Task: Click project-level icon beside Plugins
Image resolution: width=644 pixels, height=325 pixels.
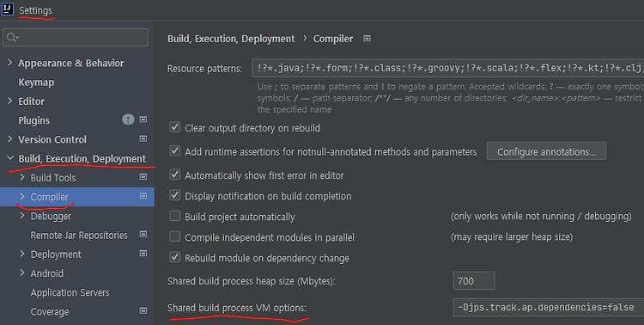Action: point(143,120)
